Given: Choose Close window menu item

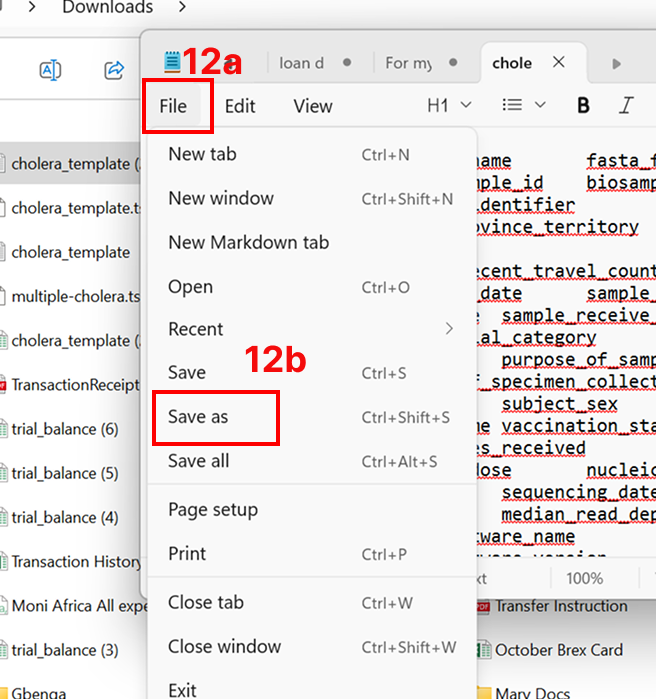Looking at the screenshot, I should tap(312, 647).
